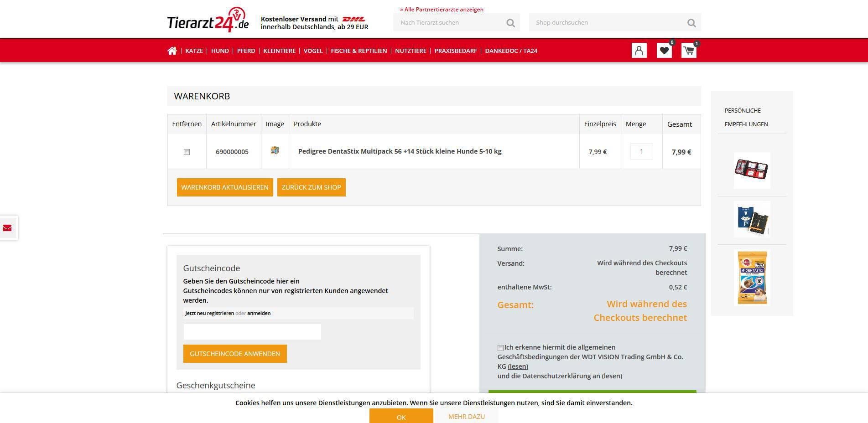This screenshot has width=868, height=423.
Task: Go to home via house icon
Action: [x=172, y=51]
